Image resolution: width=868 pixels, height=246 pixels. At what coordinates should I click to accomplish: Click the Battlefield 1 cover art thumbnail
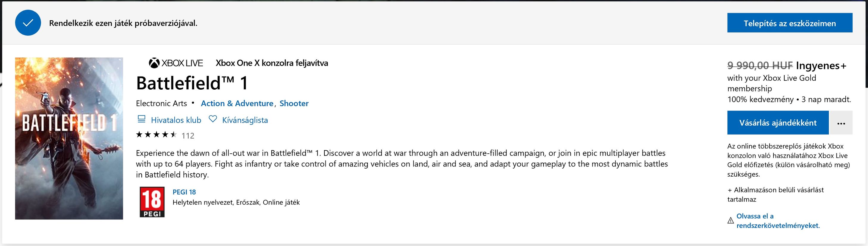[69, 138]
